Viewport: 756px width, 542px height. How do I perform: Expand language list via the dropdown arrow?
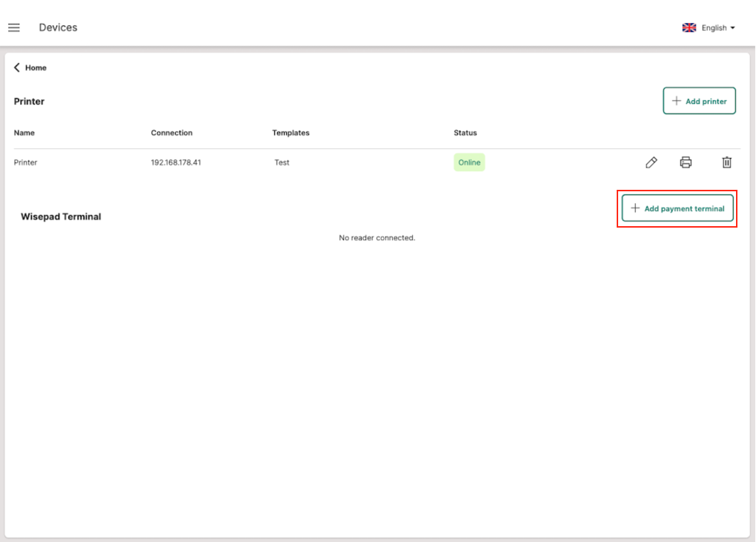click(x=733, y=27)
